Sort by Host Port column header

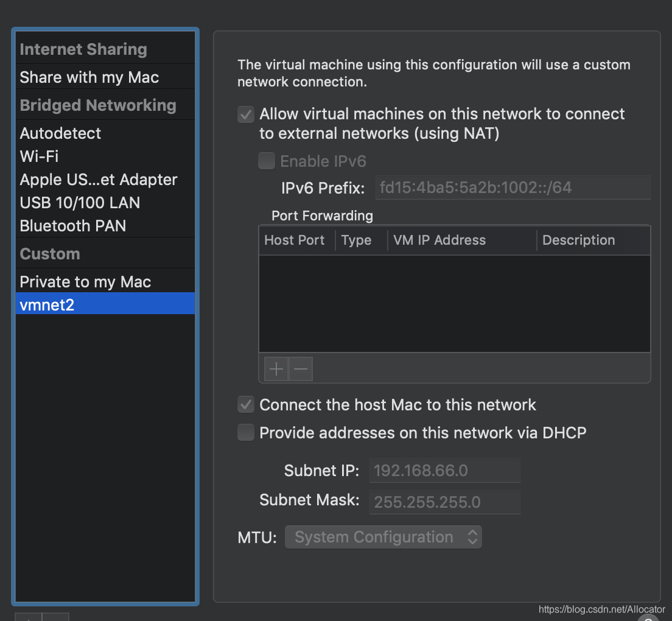297,240
